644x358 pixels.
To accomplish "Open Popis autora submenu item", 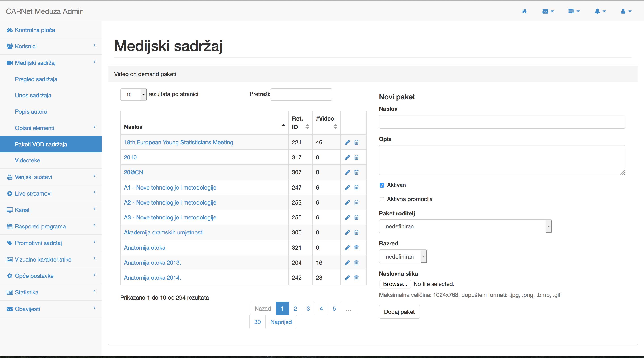I will coord(51,112).
